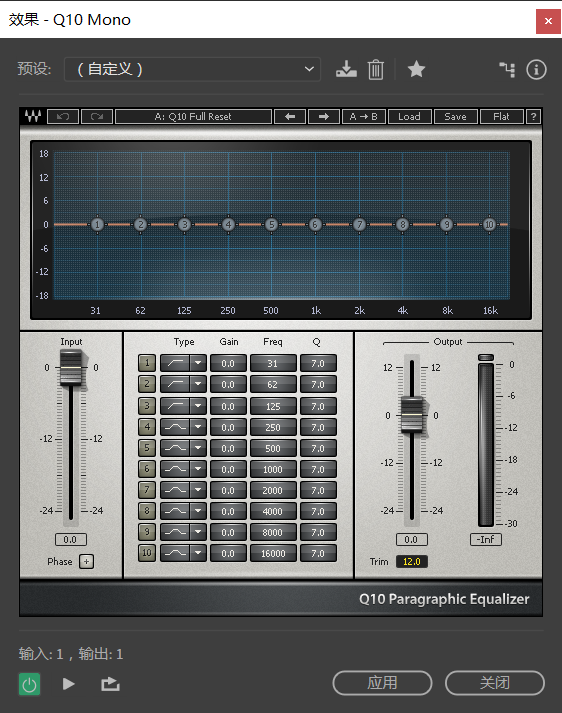The height and width of the screenshot is (713, 562).
Task: Select band 10 node on EQ graph
Action: pos(489,224)
